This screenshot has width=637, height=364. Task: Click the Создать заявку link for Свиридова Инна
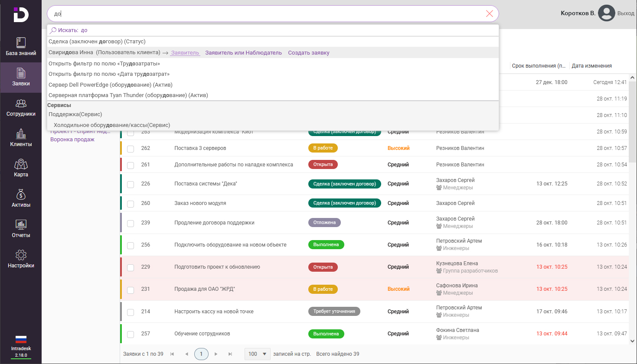(x=309, y=52)
